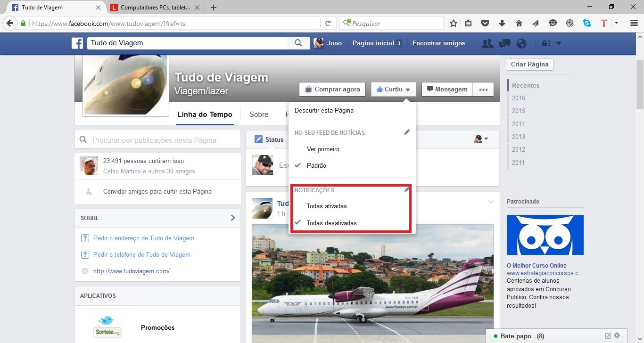Show the bookmarks list icon
This screenshot has width=644, height=343.
(468, 23)
